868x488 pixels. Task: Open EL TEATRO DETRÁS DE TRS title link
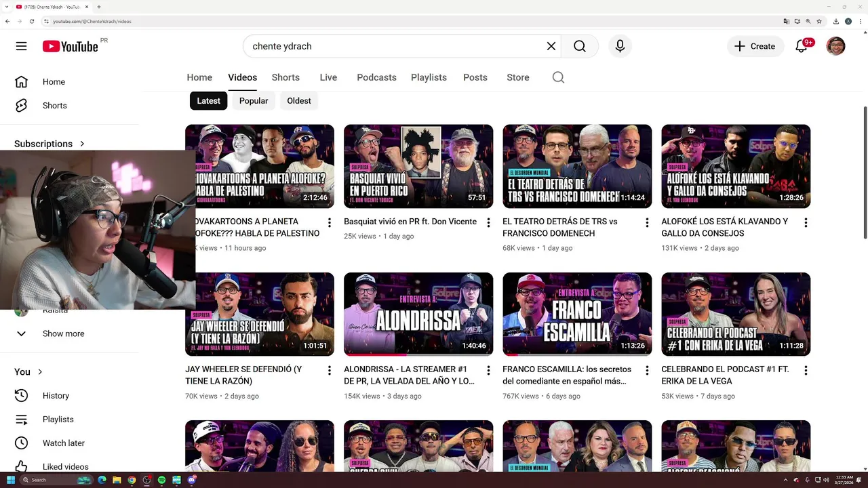click(560, 227)
